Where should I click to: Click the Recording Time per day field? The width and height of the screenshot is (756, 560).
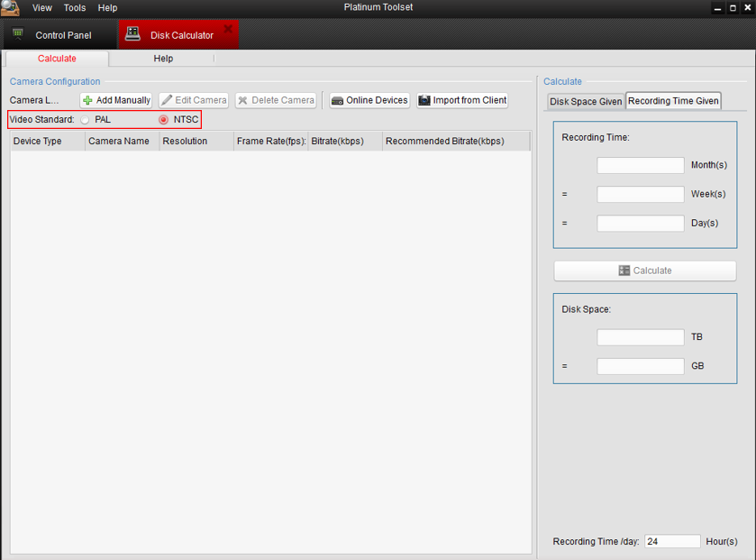point(672,542)
